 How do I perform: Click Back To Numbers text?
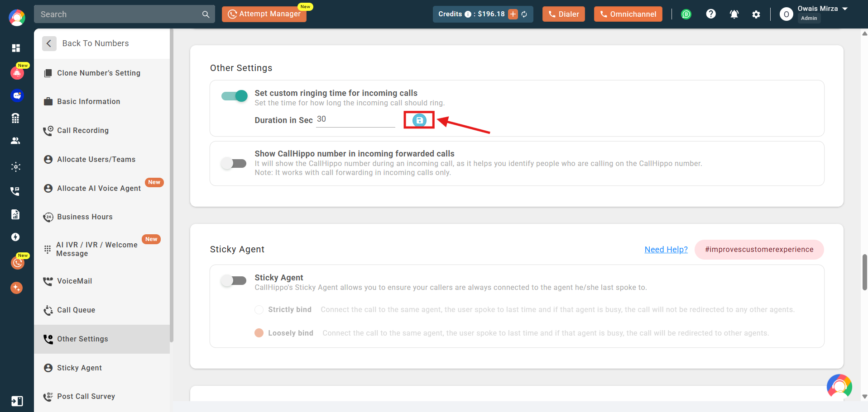point(96,43)
